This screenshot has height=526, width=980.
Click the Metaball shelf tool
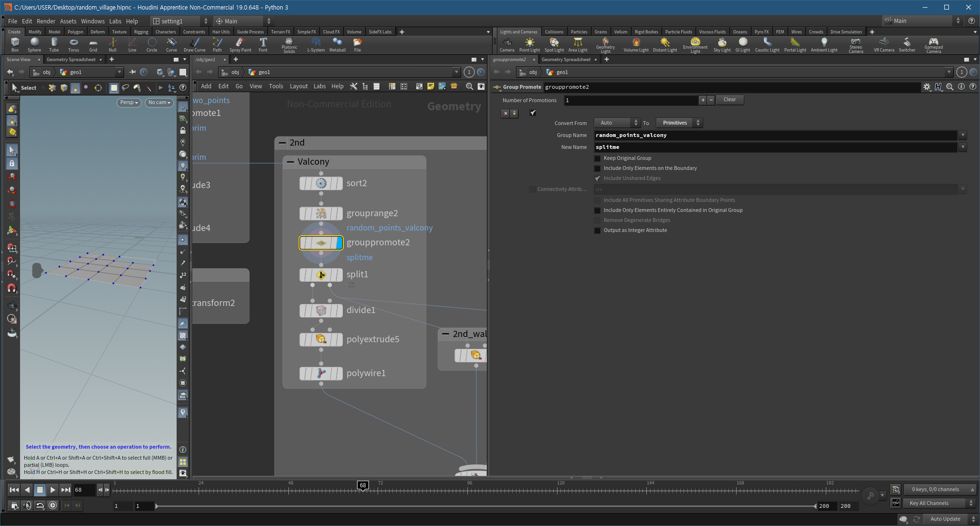click(337, 44)
